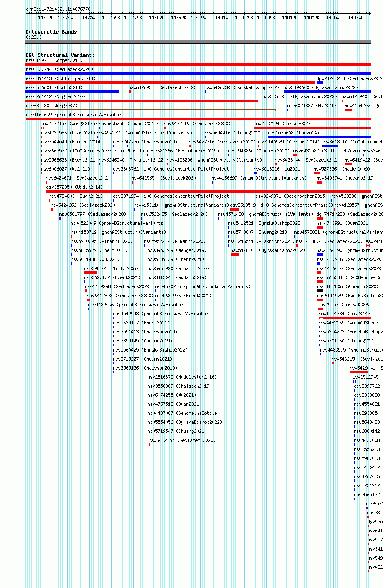Click the blue bar under esv3576601 (Uddin2014)
Image resolution: width=383 pixels, height=588 pixels.
tap(72, 91)
